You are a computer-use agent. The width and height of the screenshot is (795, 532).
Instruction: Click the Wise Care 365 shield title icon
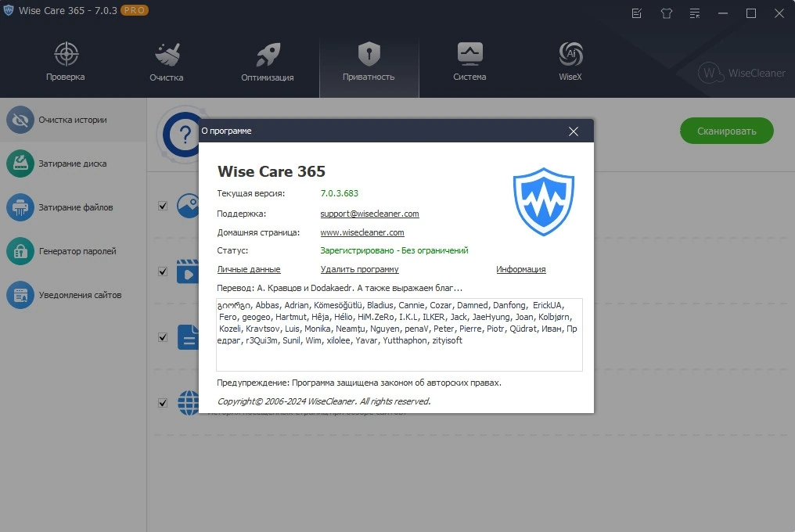click(x=9, y=10)
